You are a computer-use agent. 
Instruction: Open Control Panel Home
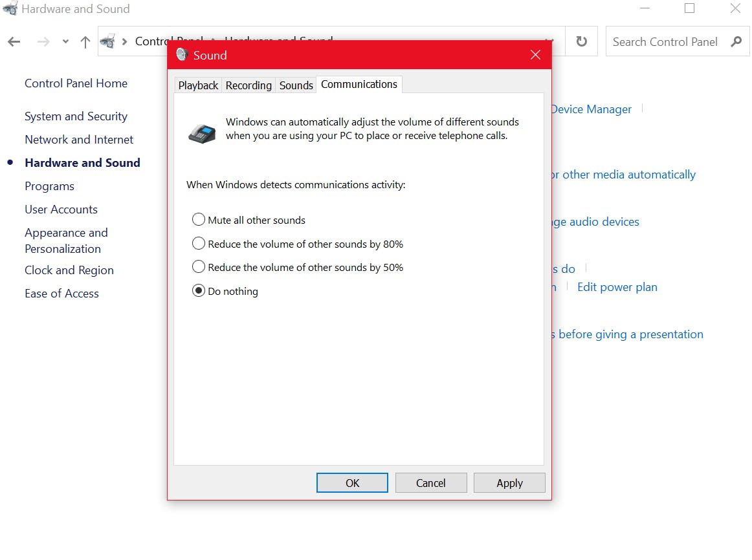76,83
